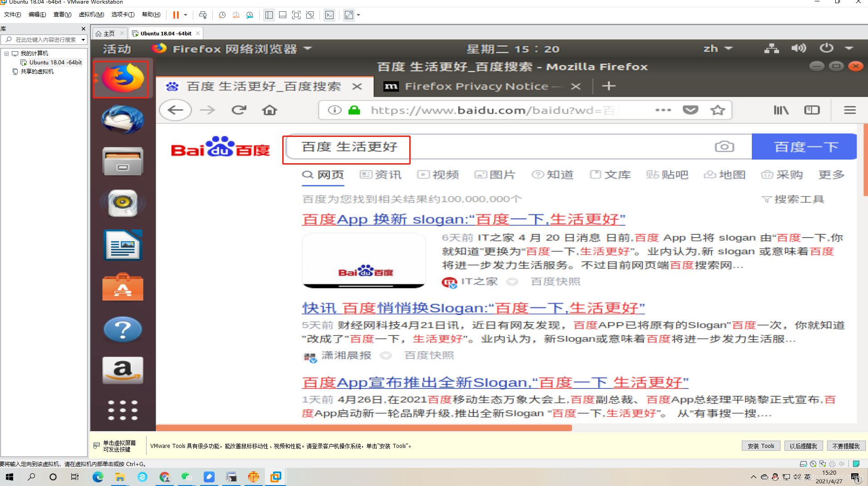Open the 虚拟机(M) menu

coord(91,14)
